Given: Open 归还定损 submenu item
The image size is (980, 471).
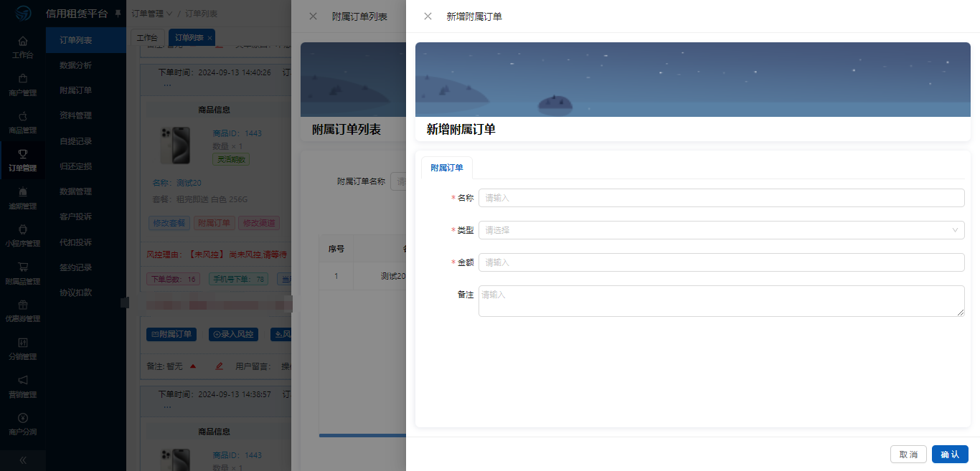Looking at the screenshot, I should click(85, 166).
